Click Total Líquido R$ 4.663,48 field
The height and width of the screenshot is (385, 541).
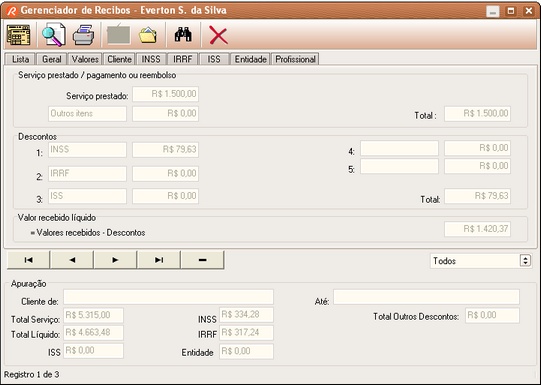(94, 333)
